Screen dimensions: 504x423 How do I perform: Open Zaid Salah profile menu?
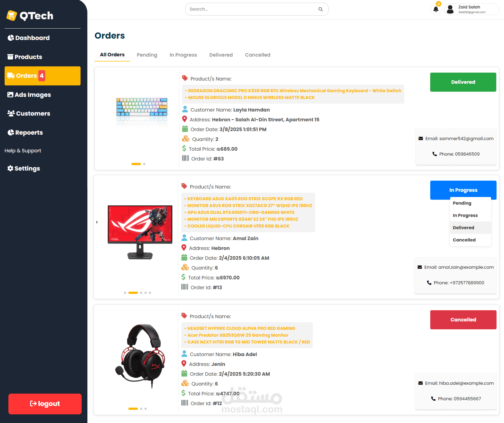(472, 9)
